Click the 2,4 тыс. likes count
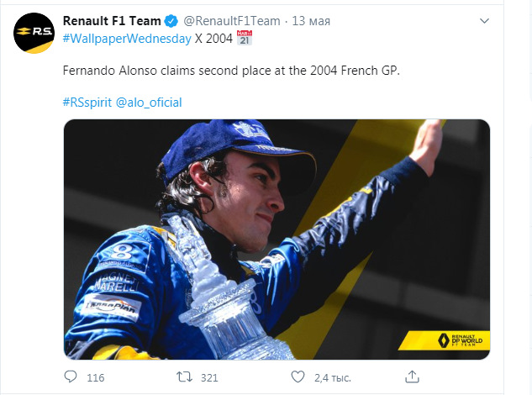532x395 pixels. (x=332, y=378)
